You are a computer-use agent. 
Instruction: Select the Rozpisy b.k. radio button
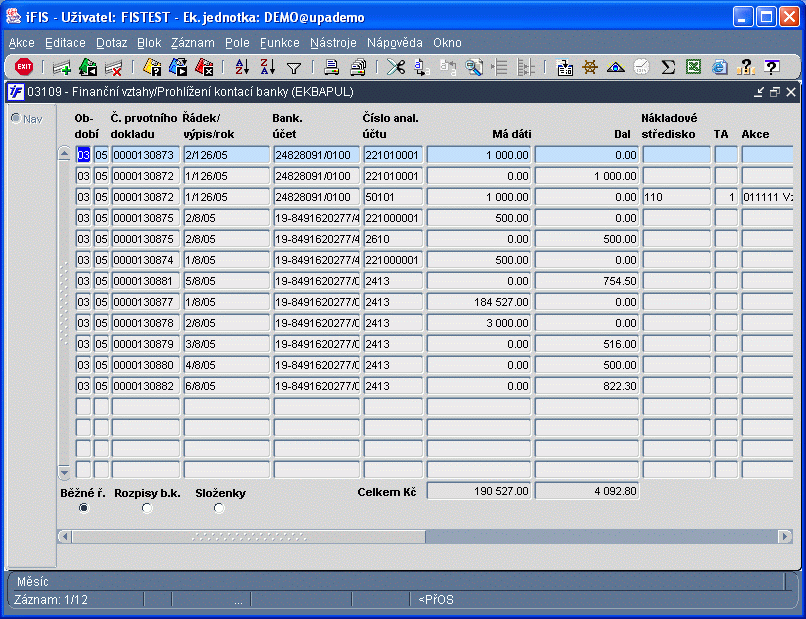click(147, 508)
